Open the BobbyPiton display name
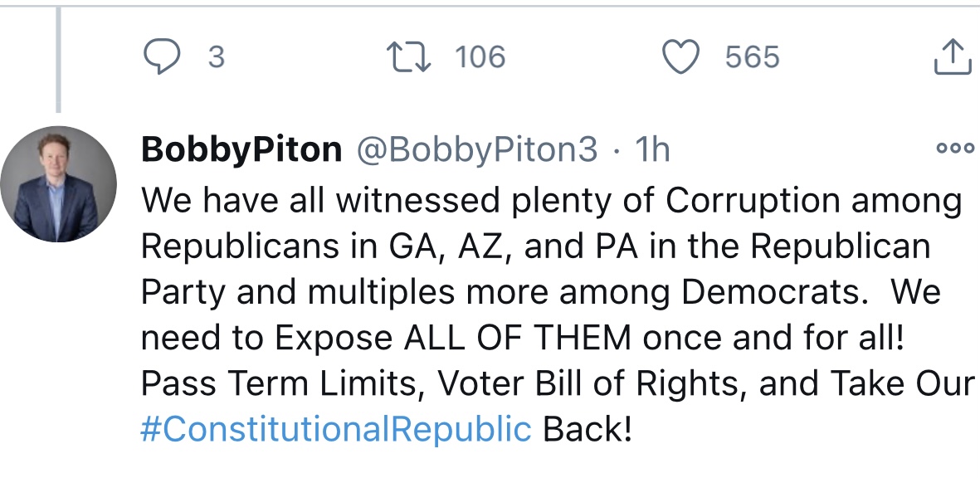 point(241,150)
